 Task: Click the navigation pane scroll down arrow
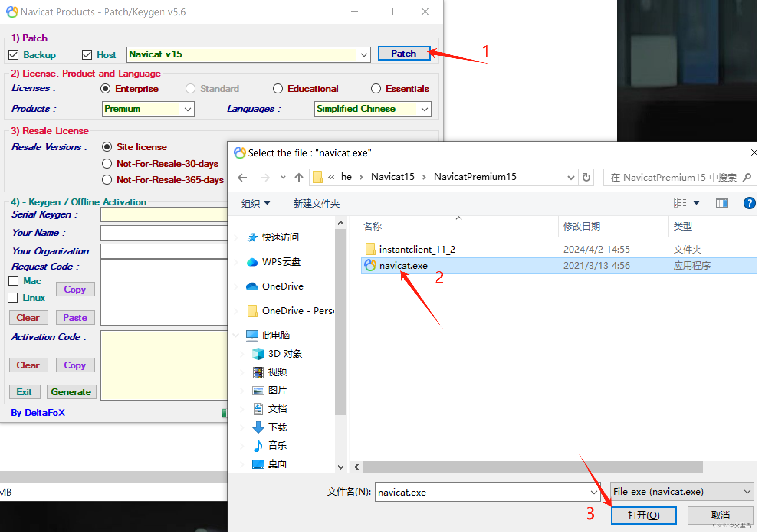[341, 467]
